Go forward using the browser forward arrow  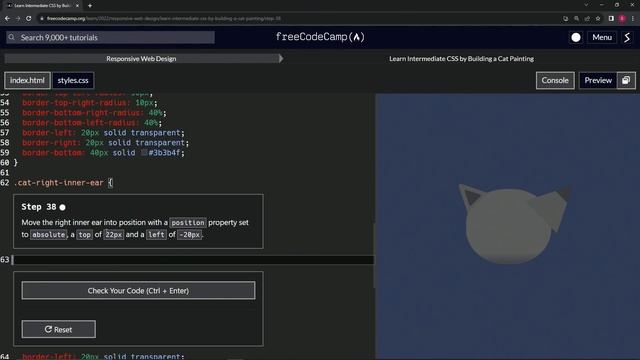[18, 18]
